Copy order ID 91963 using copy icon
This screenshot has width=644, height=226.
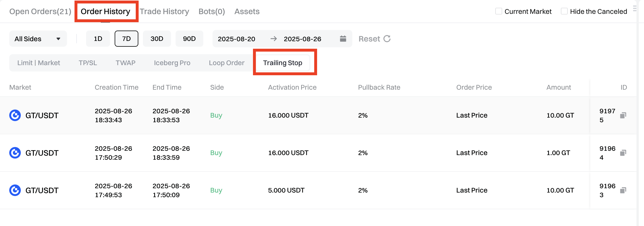coord(623,190)
